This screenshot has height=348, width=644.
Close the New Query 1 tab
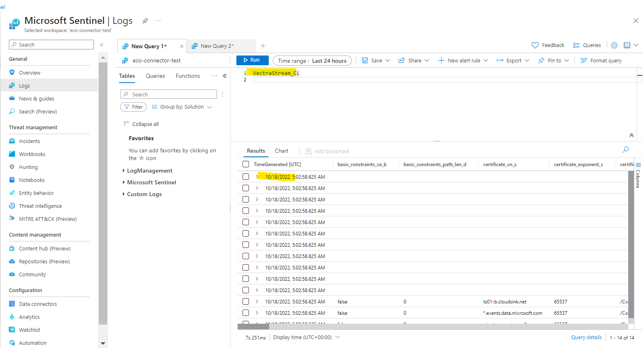click(x=182, y=46)
